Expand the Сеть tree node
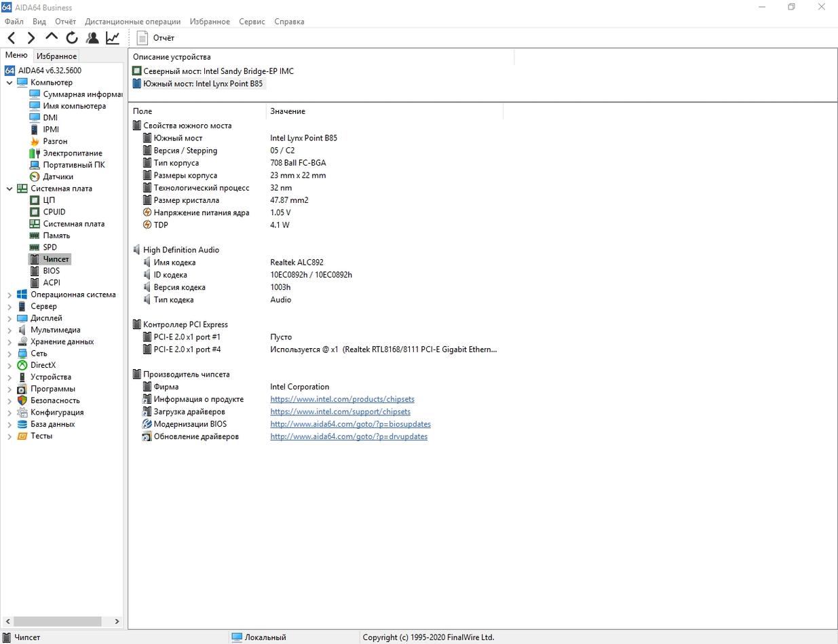Viewport: 838px width, 644px height. tap(9, 354)
